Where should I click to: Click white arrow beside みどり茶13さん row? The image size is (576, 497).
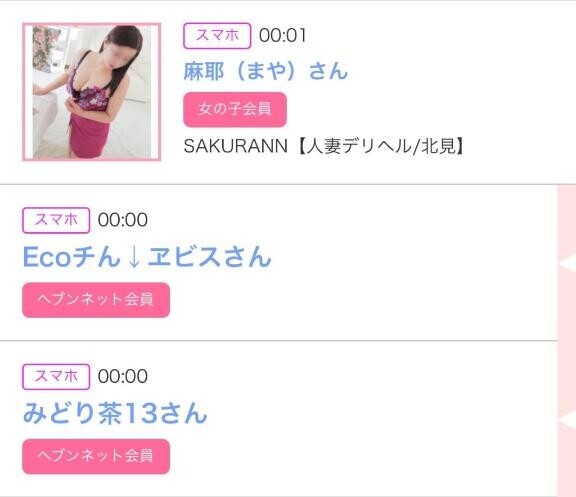(568, 421)
